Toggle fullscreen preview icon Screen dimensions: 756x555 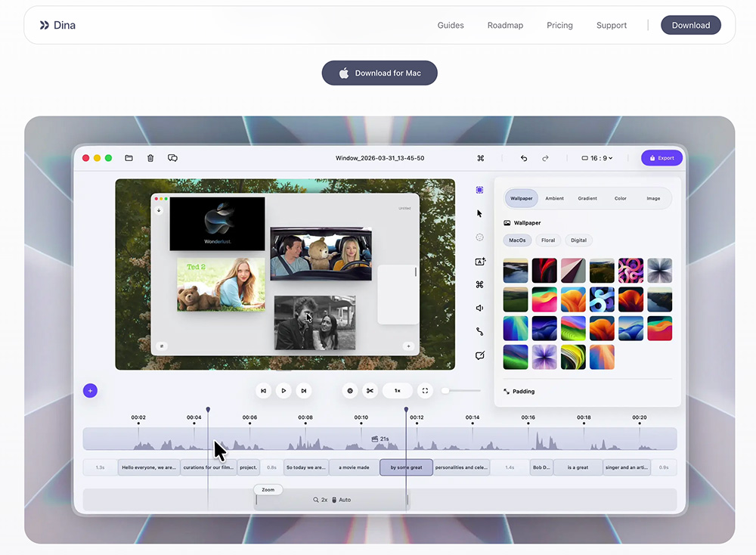pos(425,391)
